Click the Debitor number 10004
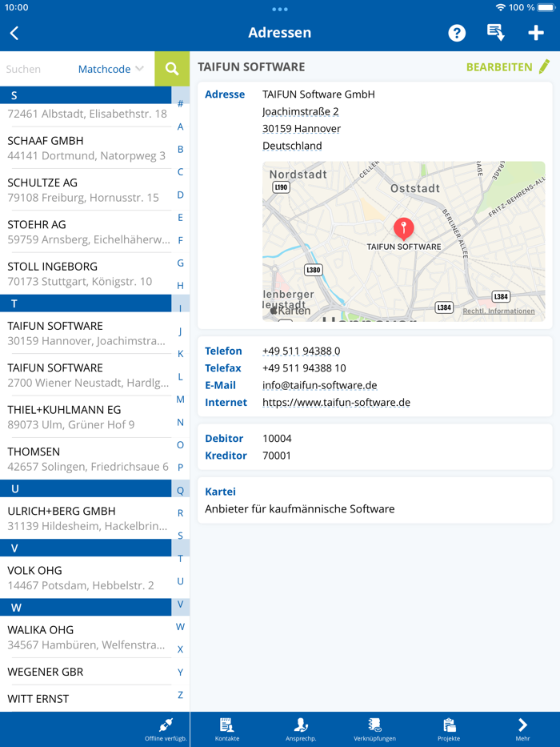560x747 pixels. click(277, 438)
